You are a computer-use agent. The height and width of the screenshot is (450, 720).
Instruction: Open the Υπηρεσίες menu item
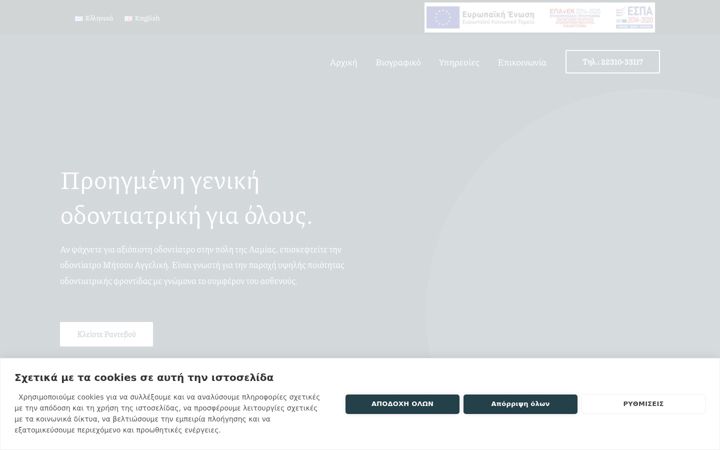pyautogui.click(x=459, y=62)
